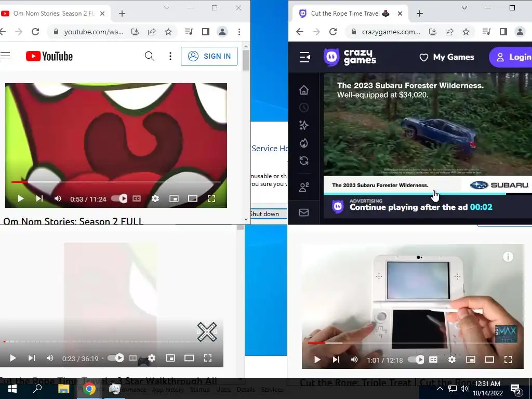Seek on the Om Nom Stories progress bar

pyautogui.click(x=116, y=182)
